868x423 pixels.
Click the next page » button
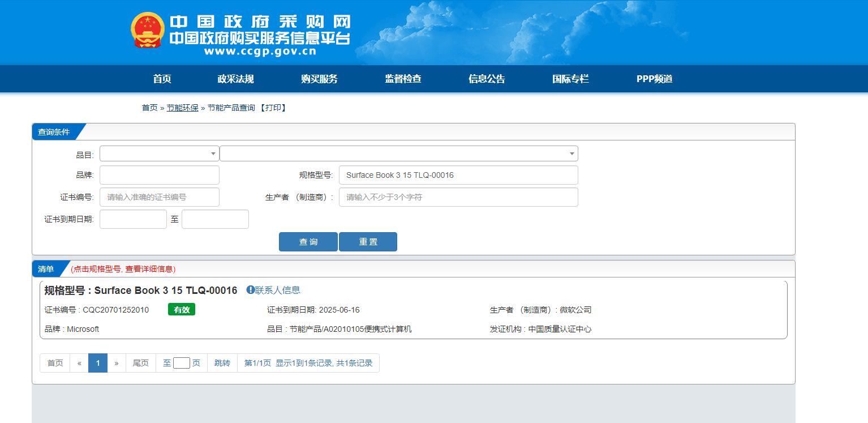point(117,363)
